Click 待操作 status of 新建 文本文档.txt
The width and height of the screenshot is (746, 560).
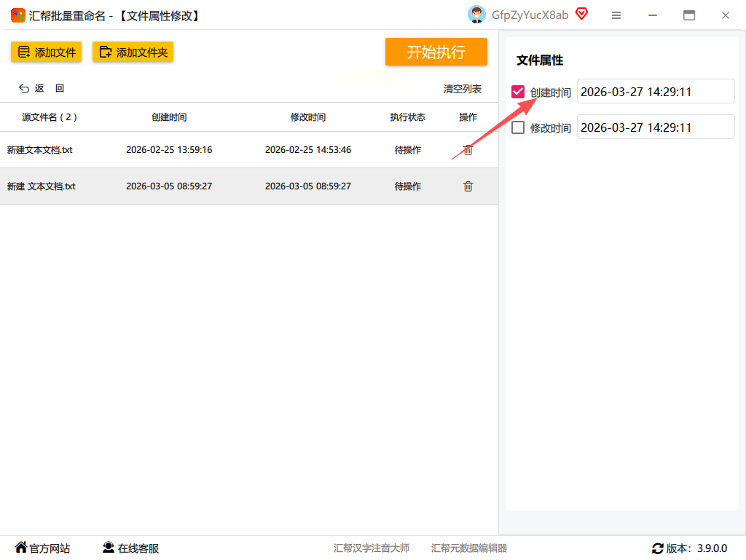coord(408,186)
